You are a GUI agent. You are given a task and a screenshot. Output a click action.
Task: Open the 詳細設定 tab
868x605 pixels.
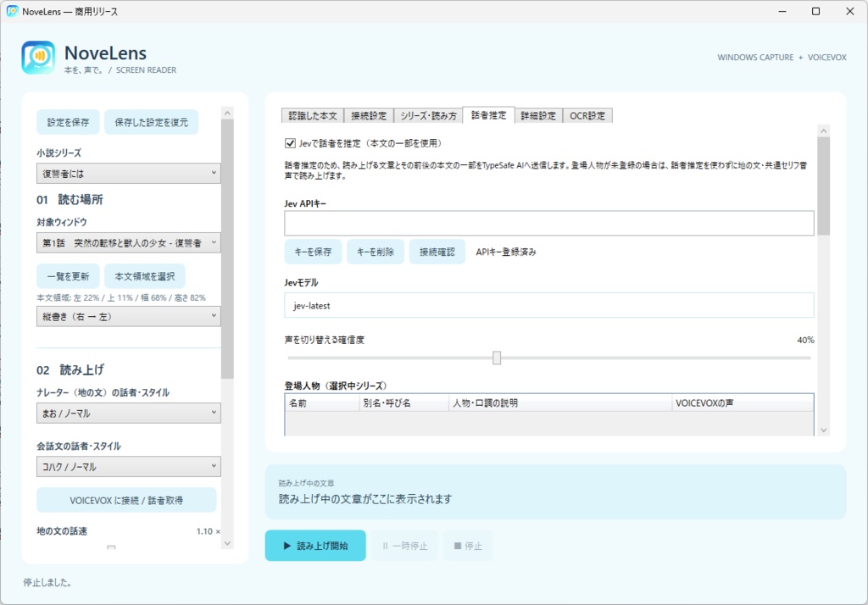coord(538,116)
